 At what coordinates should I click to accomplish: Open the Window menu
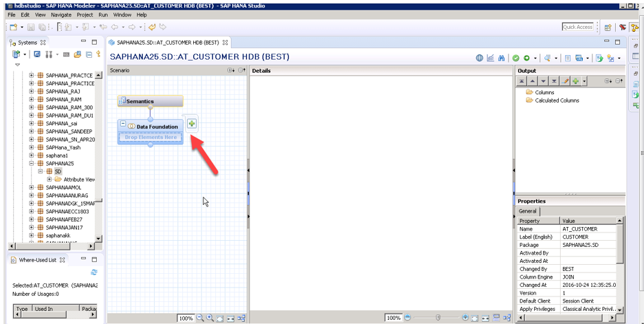[122, 15]
